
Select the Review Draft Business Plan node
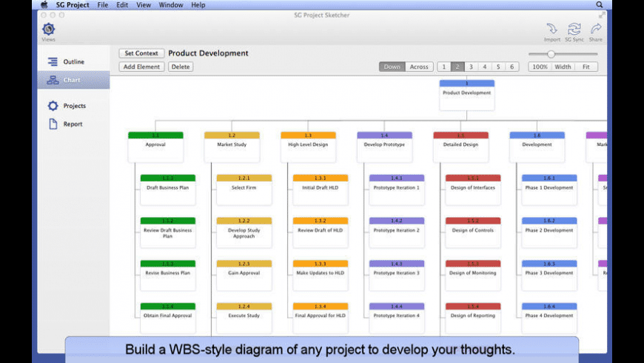(168, 233)
